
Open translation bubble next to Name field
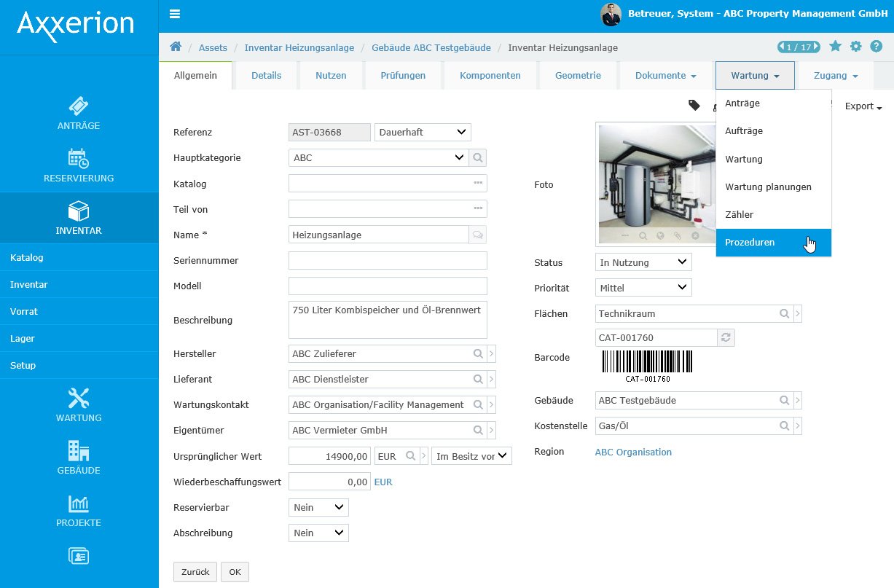[478, 235]
